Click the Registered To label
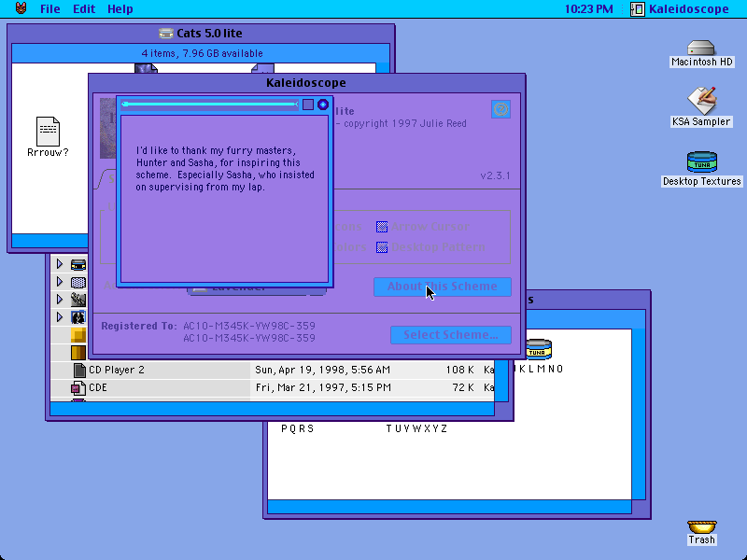The width and height of the screenshot is (747, 560). tap(138, 326)
